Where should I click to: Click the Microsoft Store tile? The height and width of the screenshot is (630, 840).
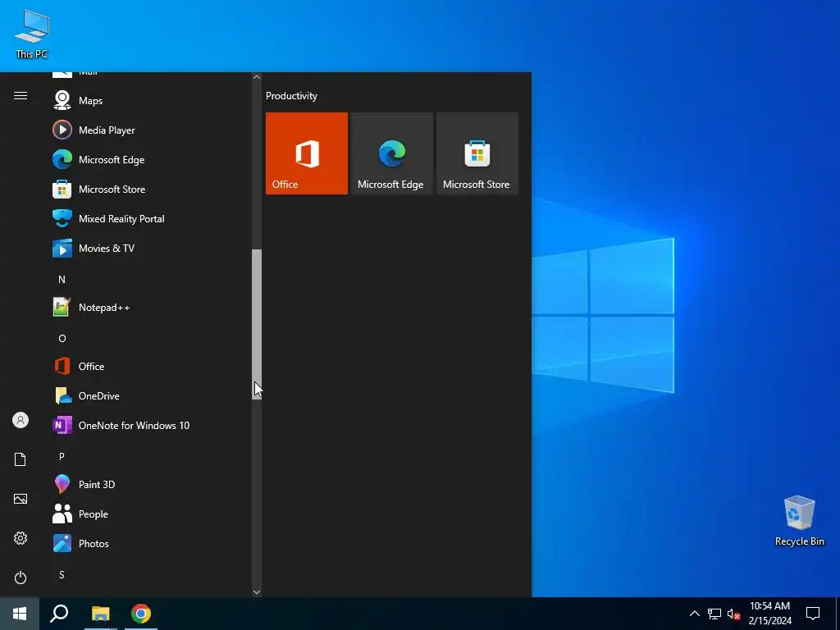[x=477, y=153]
